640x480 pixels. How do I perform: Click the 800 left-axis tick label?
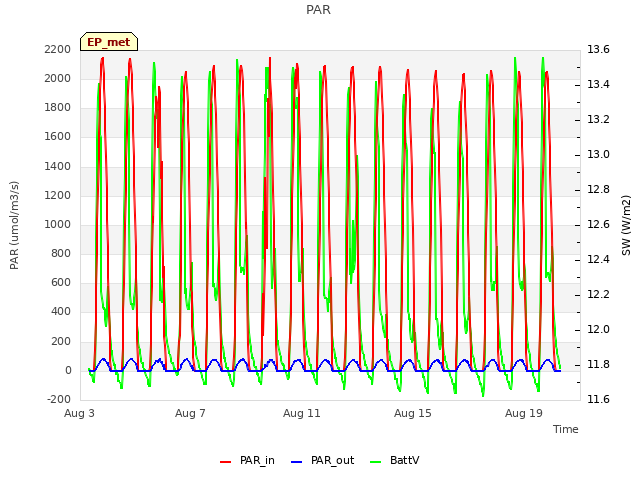(x=61, y=253)
